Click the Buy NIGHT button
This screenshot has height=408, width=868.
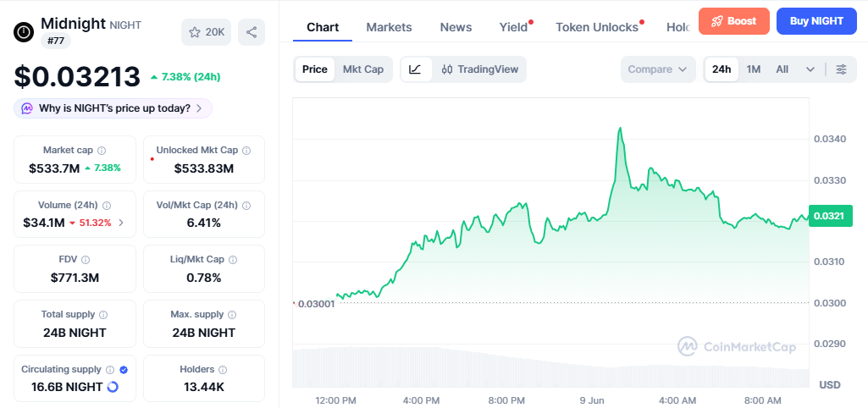tap(816, 22)
